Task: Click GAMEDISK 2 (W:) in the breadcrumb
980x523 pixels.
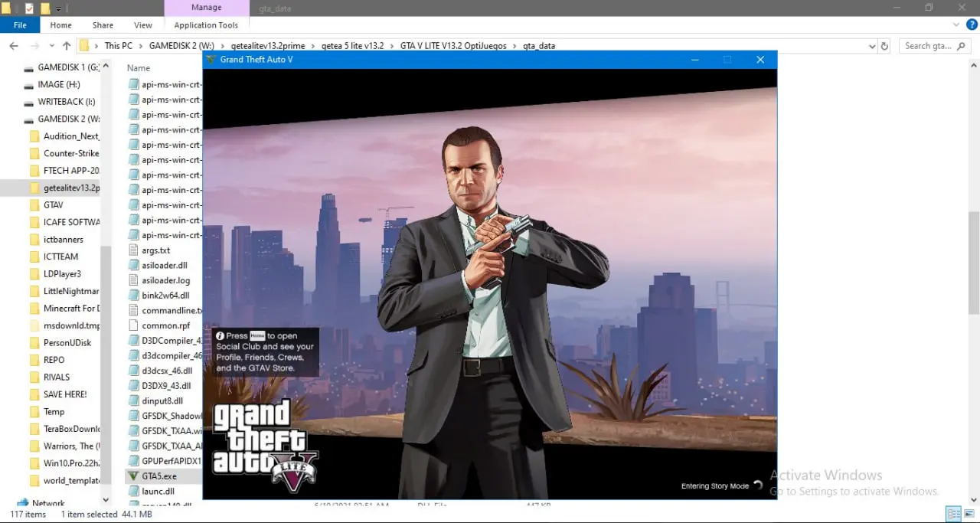Action: pos(180,46)
